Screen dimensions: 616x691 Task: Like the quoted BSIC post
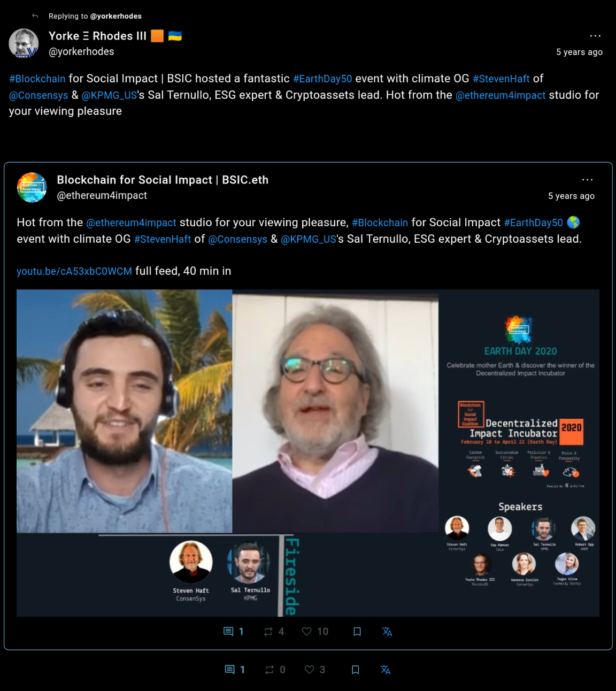tap(306, 632)
